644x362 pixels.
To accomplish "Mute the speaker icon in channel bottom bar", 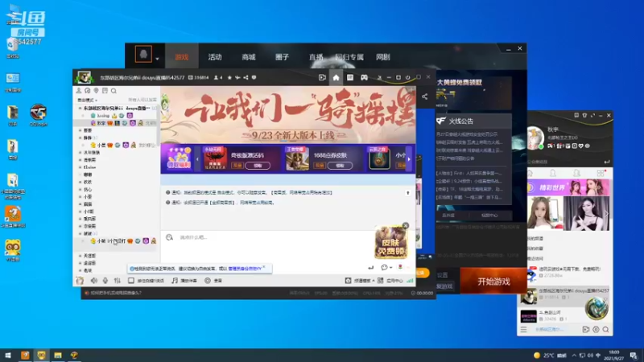I will [94, 281].
